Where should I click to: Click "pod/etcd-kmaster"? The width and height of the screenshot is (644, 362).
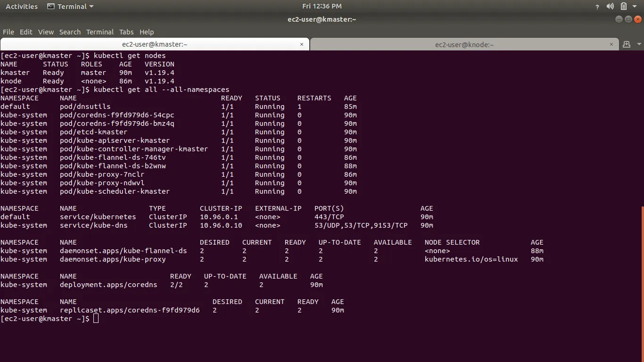coord(94,132)
